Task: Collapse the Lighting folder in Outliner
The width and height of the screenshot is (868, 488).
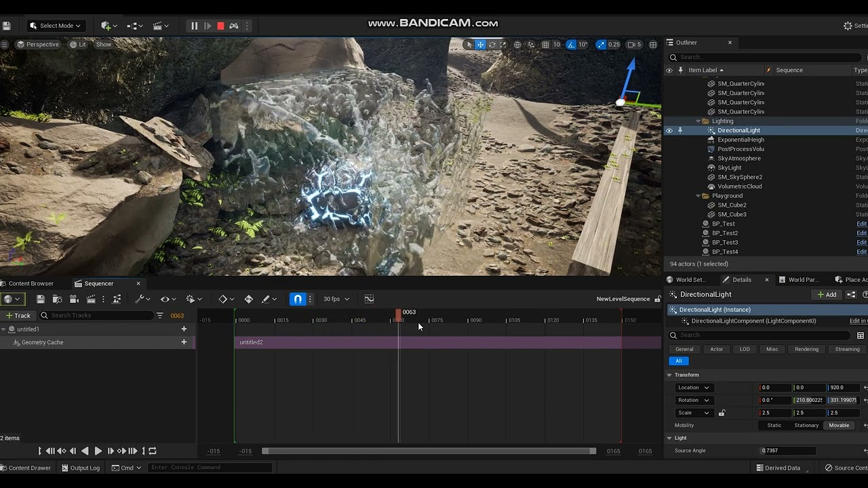Action: tap(698, 121)
